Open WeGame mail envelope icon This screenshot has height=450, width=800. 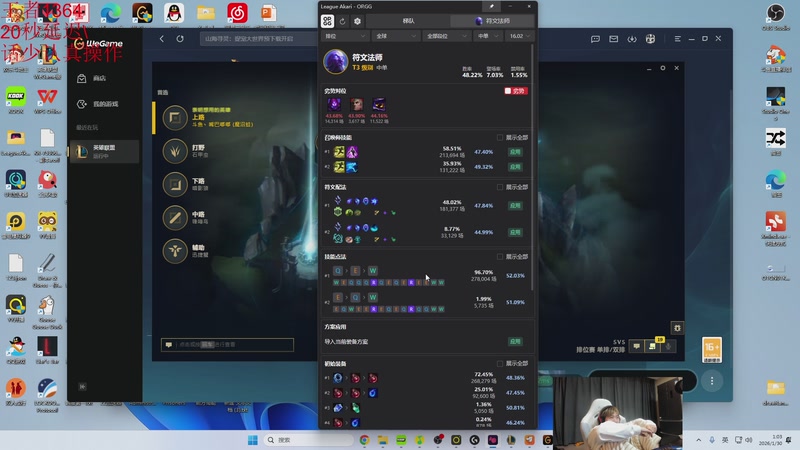[x=613, y=39]
